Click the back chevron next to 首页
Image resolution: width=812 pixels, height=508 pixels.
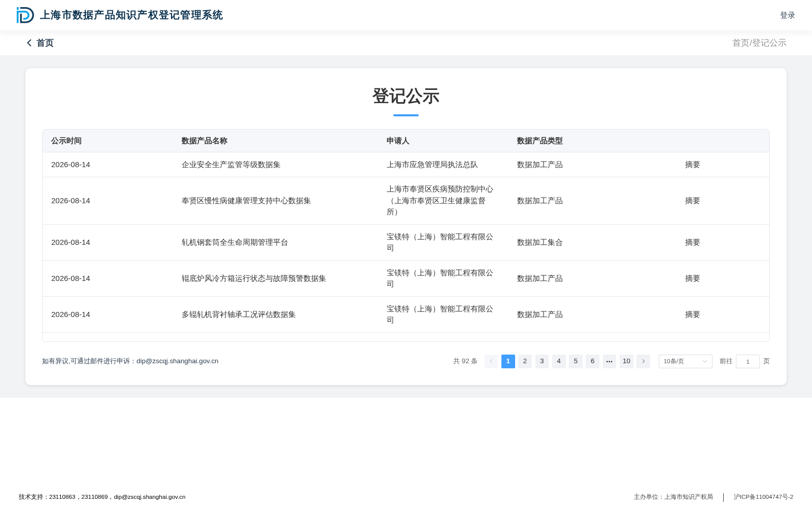pos(29,43)
